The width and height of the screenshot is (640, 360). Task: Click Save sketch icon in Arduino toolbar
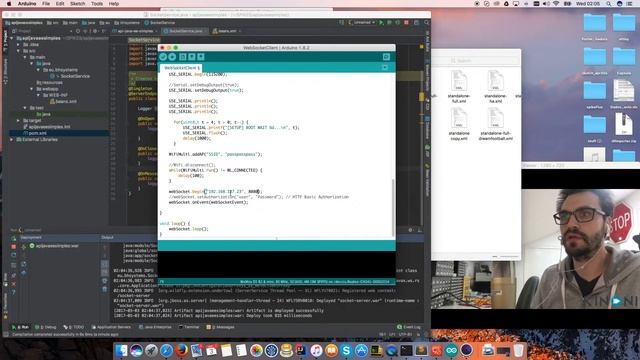[200, 57]
